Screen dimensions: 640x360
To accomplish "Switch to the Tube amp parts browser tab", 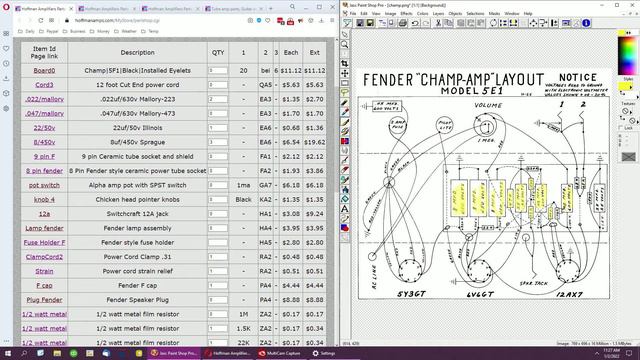I will (235, 9).
